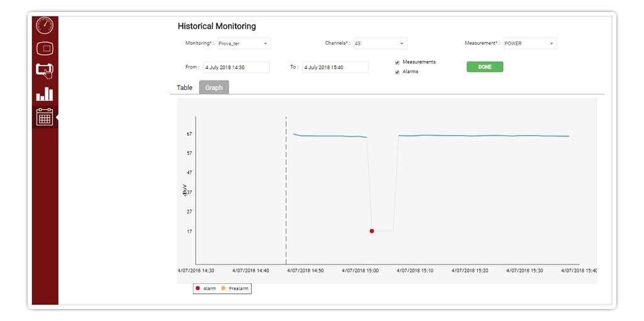Switch to the Graph tab

click(x=214, y=87)
